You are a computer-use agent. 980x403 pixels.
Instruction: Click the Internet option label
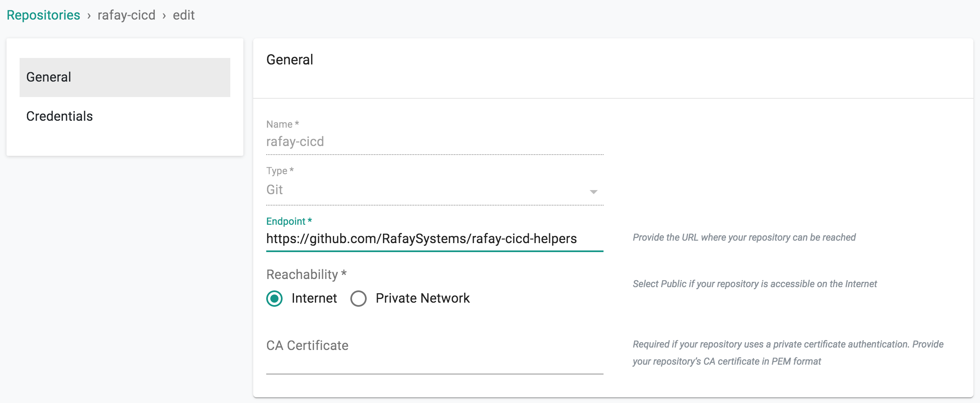pos(314,299)
